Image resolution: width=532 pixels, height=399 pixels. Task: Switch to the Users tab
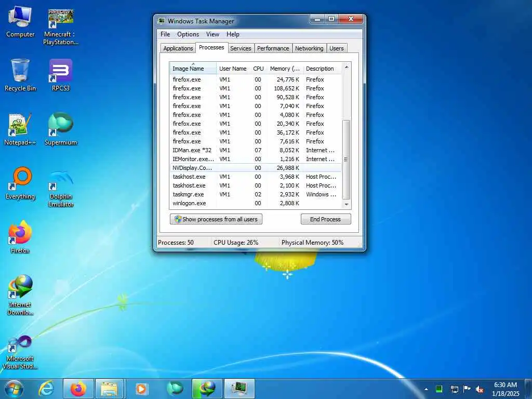pos(337,48)
